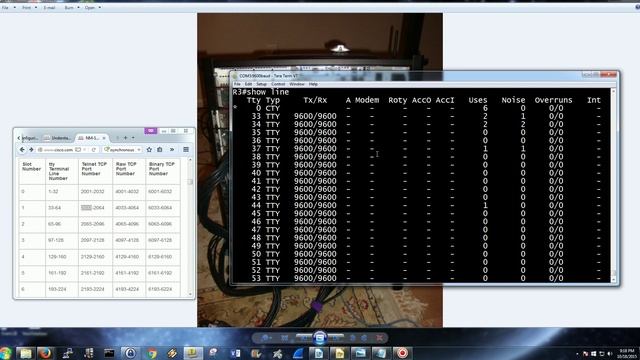Show more Firefox toolbar tools chevron
640x360 pixels.
[172, 150]
